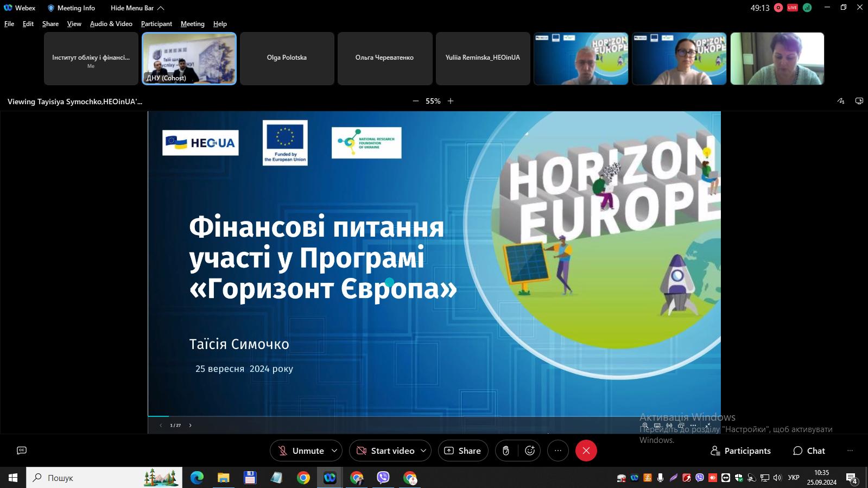Screen dimensions: 868x488
Task: Click the pop-out shared content icon
Action: 859,101
